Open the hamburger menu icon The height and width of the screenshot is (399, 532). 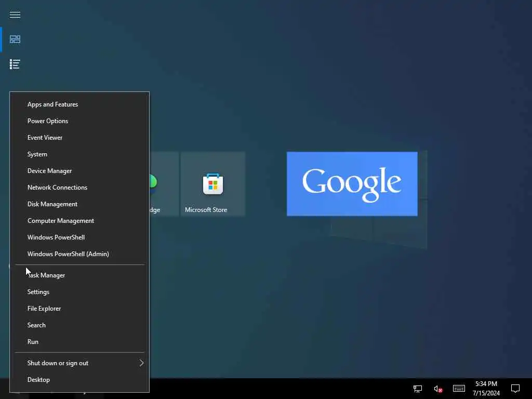15,15
